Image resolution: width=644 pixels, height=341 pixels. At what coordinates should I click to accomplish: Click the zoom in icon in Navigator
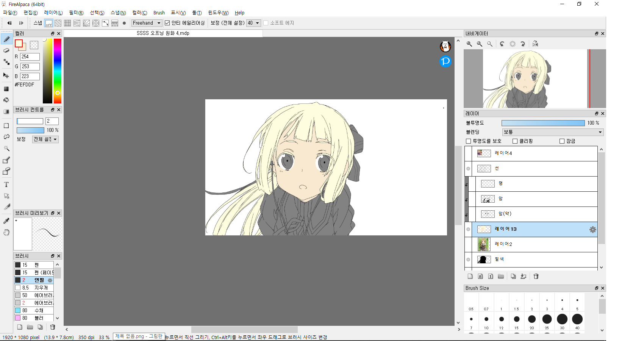(x=469, y=44)
